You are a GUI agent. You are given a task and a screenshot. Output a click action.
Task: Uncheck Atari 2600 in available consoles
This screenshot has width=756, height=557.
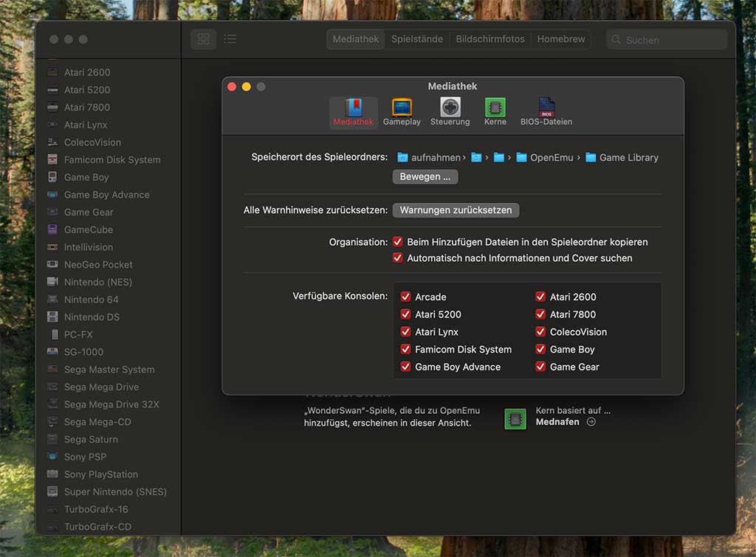tap(540, 297)
